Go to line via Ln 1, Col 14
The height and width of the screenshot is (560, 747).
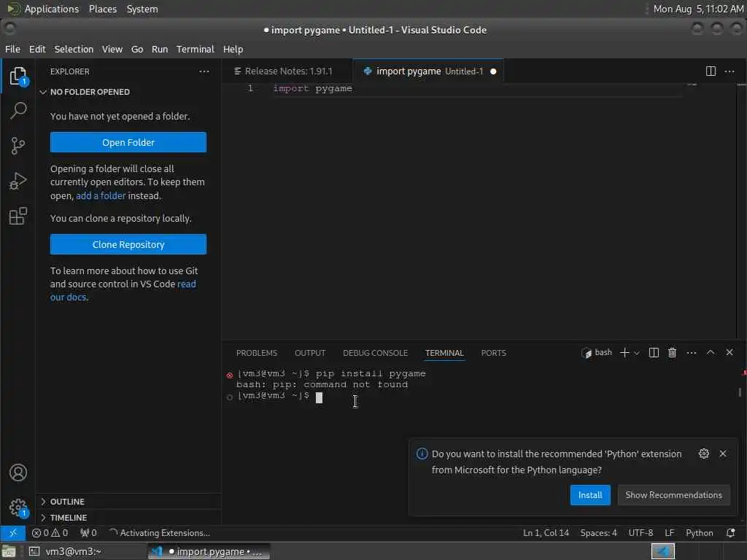[546, 533]
